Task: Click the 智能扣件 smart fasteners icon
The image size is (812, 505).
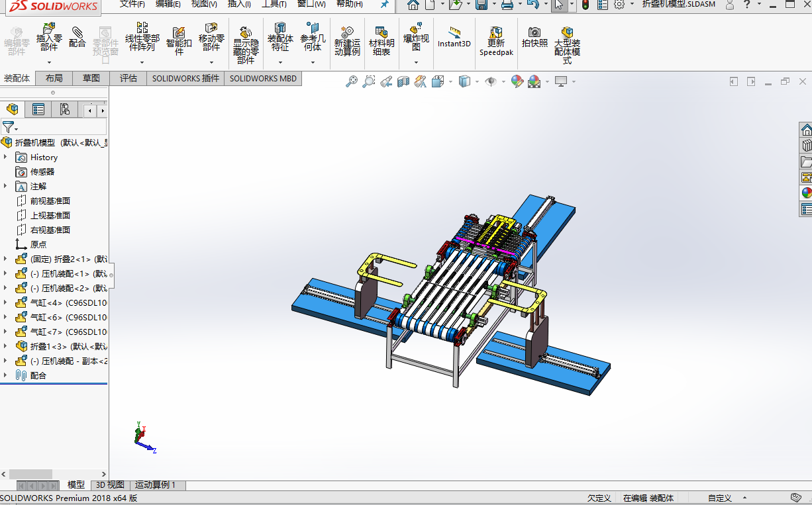Action: (179, 40)
